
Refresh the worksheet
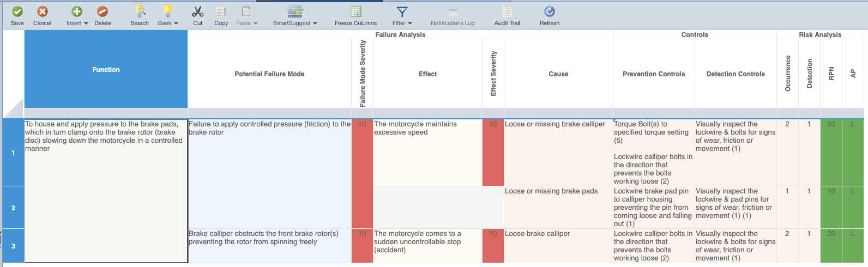[549, 11]
